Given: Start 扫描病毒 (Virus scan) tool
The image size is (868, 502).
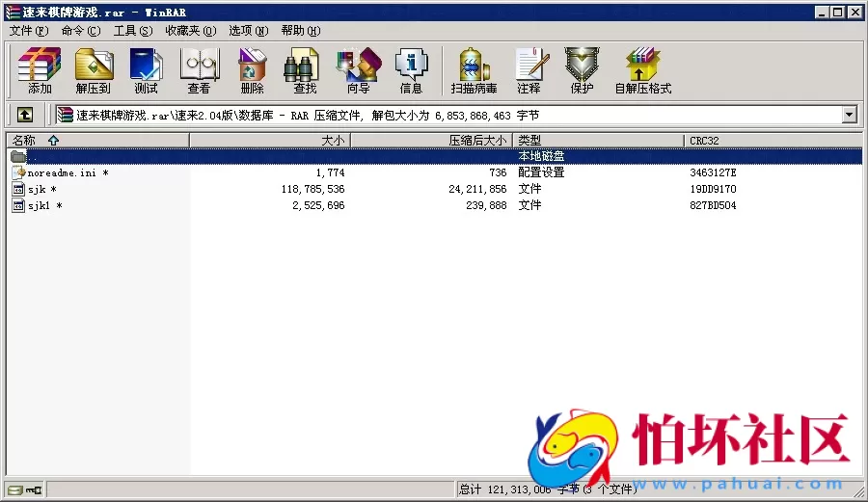Looking at the screenshot, I should click(x=474, y=70).
